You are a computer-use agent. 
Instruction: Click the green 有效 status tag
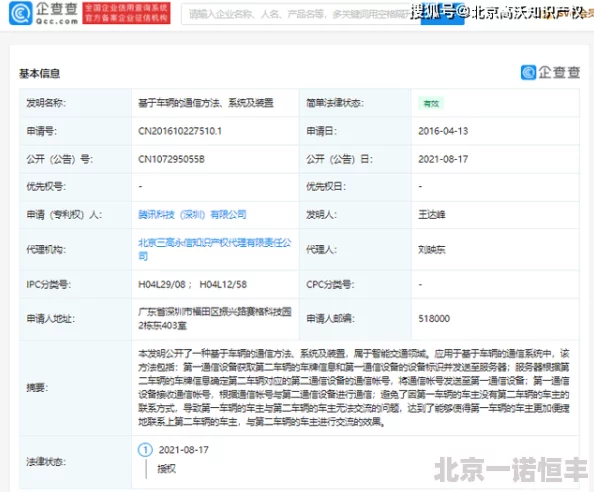click(x=431, y=103)
